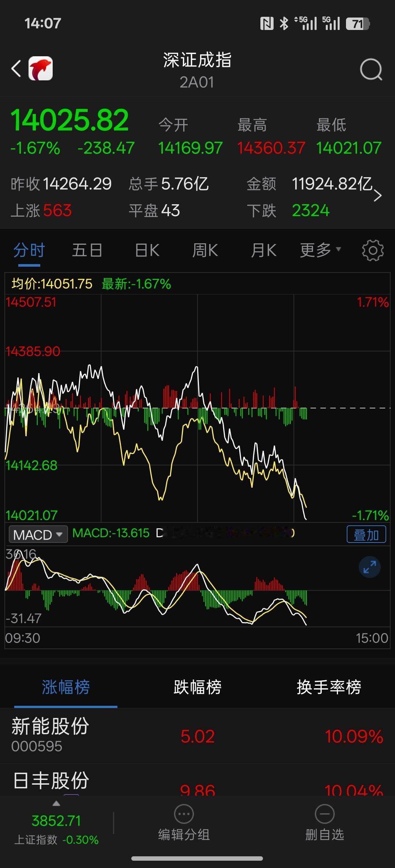Tap the 最高 14360.37 value
The image size is (395, 868).
271,148
